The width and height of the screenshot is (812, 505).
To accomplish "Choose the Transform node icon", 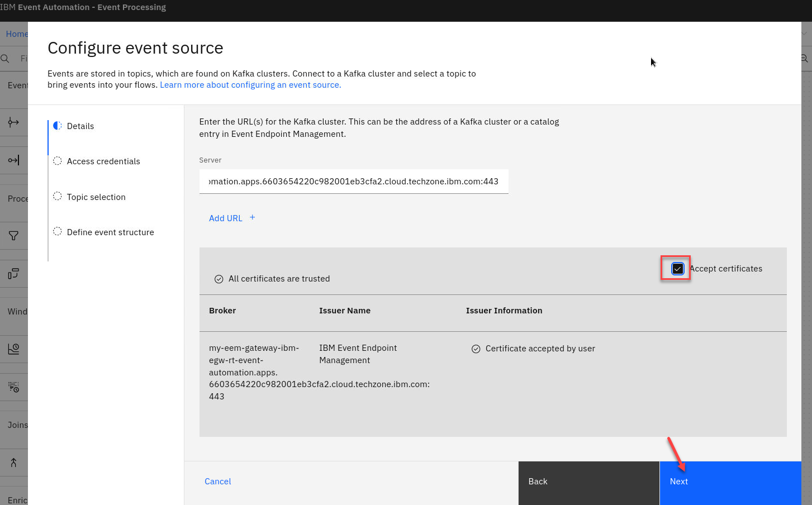I will 13,274.
